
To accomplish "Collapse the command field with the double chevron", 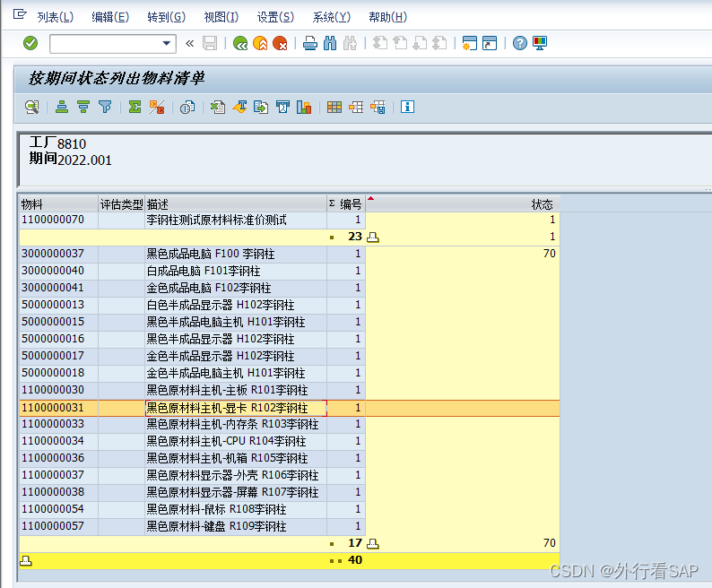I will [190, 44].
